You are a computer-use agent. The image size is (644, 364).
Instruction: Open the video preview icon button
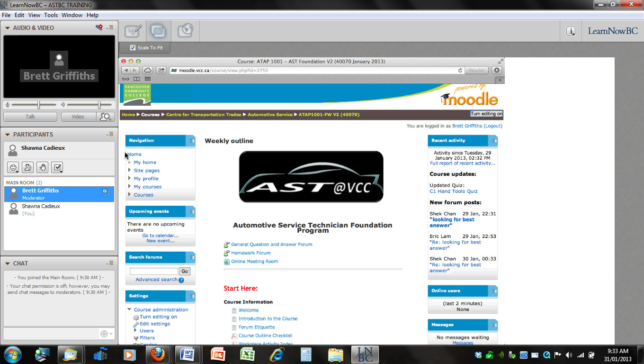click(x=106, y=117)
